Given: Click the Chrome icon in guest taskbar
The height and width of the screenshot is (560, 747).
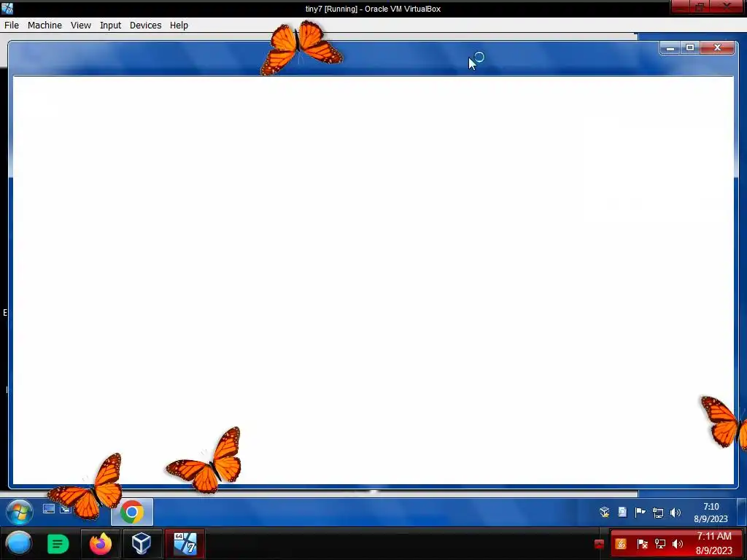Looking at the screenshot, I should 132,512.
